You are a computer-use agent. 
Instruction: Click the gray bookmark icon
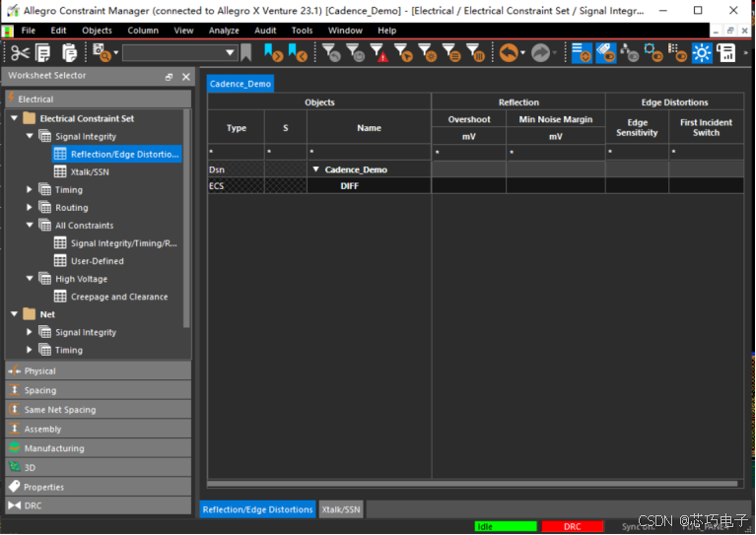[245, 52]
